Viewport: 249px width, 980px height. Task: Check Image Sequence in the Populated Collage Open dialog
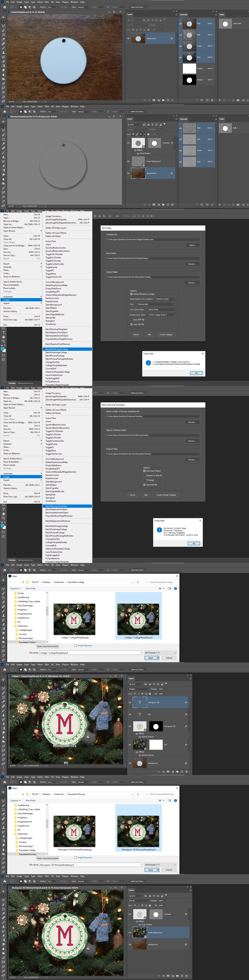(x=75, y=646)
